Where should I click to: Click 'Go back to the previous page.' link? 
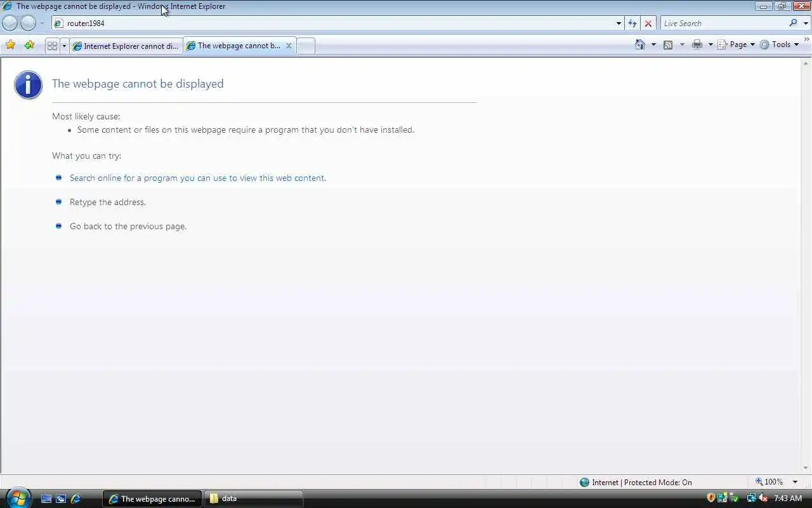(128, 226)
